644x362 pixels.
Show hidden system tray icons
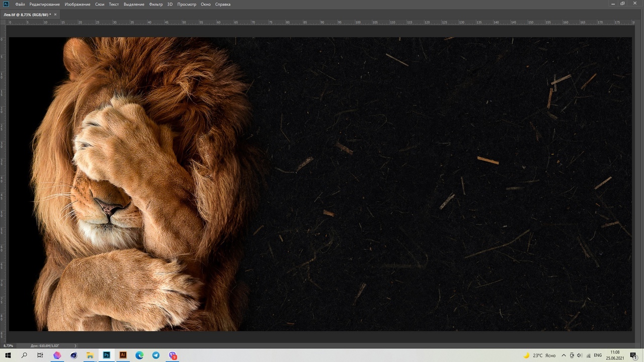click(564, 355)
